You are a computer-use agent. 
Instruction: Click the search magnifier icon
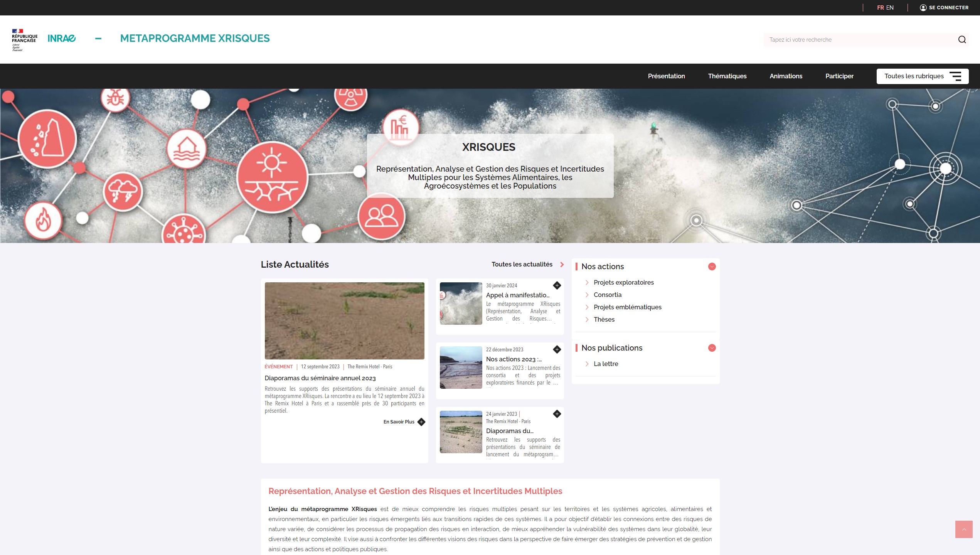tap(962, 40)
